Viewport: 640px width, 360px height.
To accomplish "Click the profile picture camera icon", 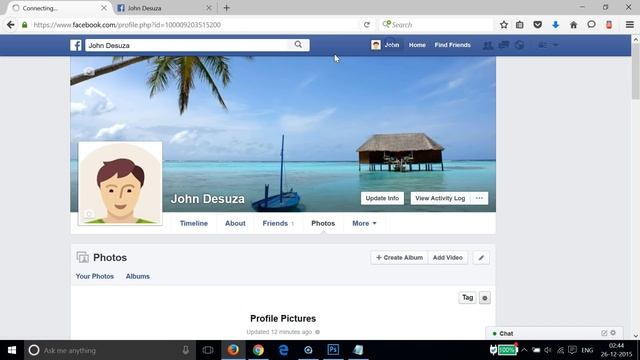I will pos(89,213).
